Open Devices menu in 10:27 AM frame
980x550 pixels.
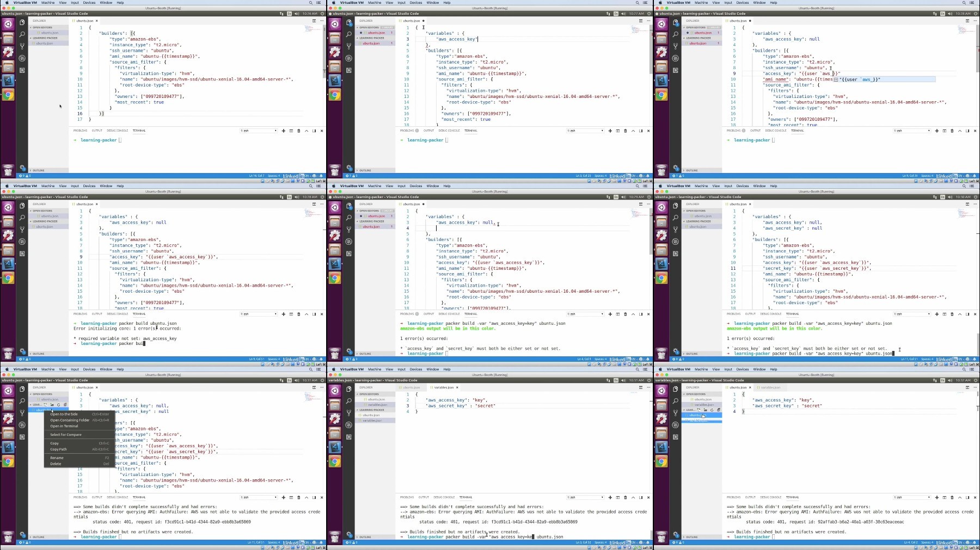click(x=416, y=3)
